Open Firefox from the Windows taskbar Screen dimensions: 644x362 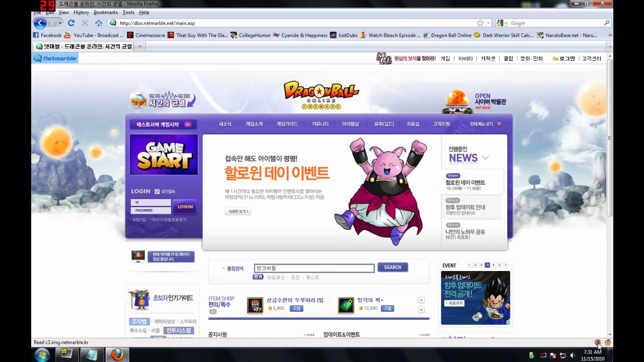[x=117, y=354]
